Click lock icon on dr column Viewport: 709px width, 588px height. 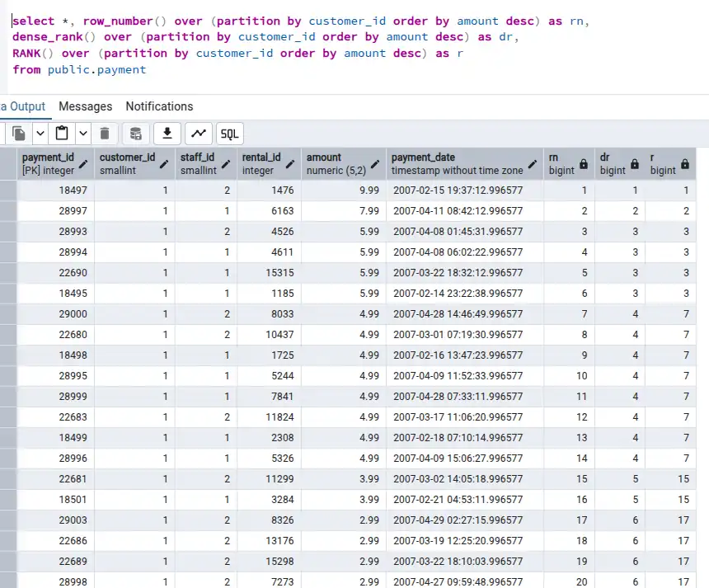pyautogui.click(x=635, y=164)
